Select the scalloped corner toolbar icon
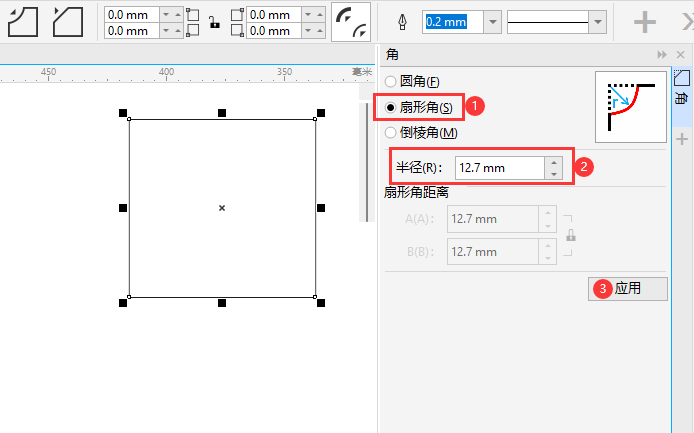Viewport: 694px width, 433px height. point(23,22)
